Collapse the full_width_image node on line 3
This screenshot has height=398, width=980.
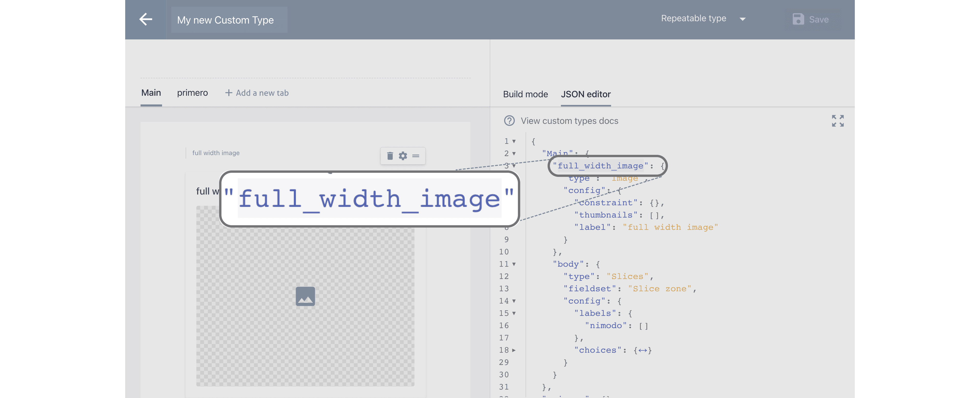(x=514, y=166)
